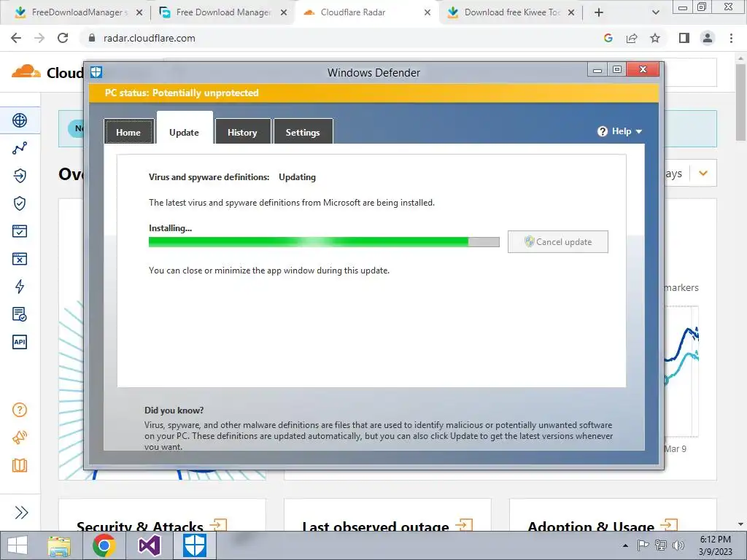The height and width of the screenshot is (560, 747).
Task: Click the Action Center flag tray icon
Action: click(643, 545)
